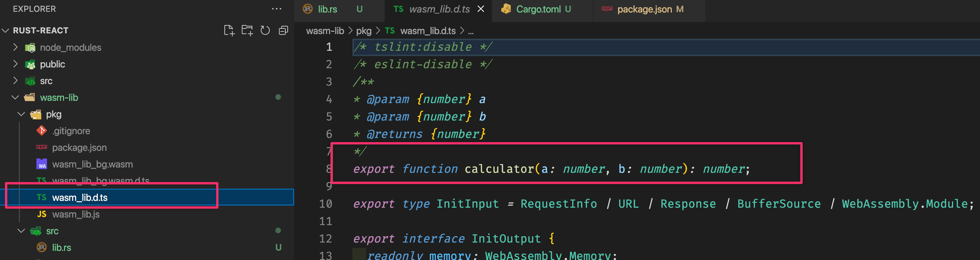Image resolution: width=980 pixels, height=260 pixels.
Task: Open wasm_lib_bg.wasm file in tree
Action: [92, 164]
